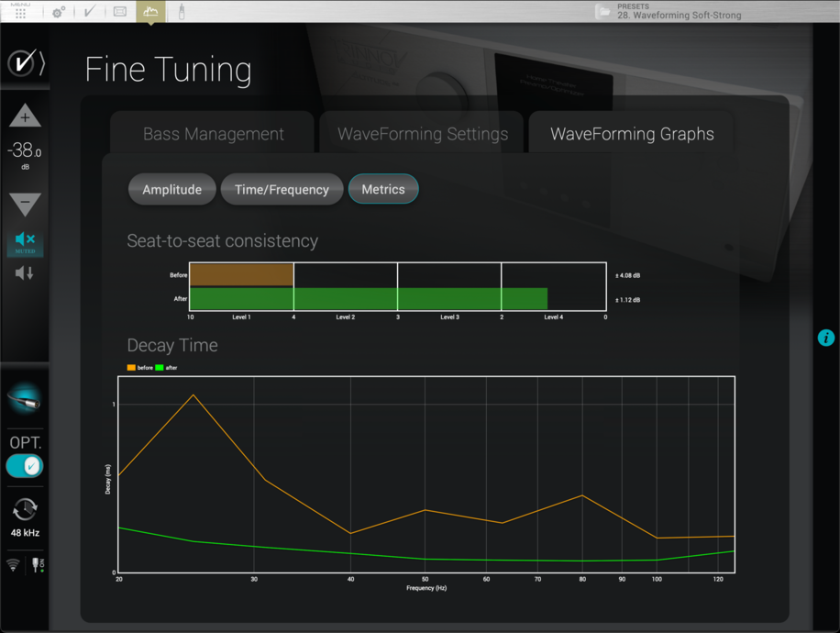Click the checkmark icon in the top toolbar
840x633 pixels.
pyautogui.click(x=89, y=12)
